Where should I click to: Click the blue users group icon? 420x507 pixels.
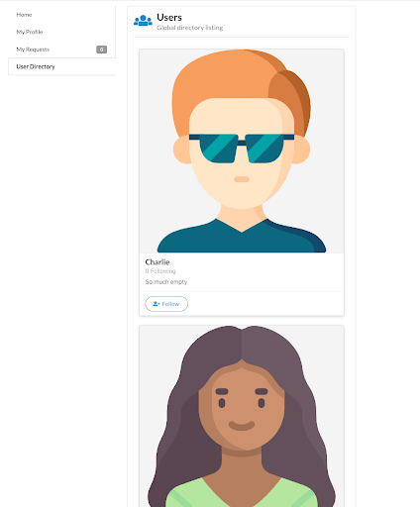(x=143, y=21)
